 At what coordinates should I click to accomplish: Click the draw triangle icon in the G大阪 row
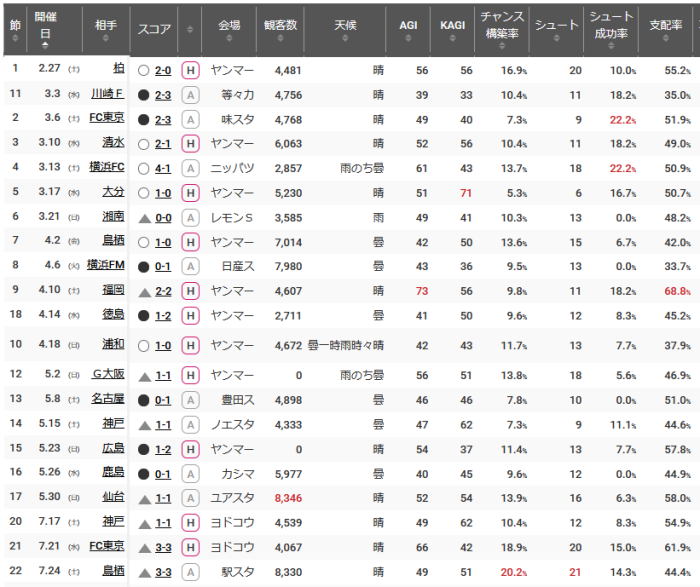coord(144,375)
